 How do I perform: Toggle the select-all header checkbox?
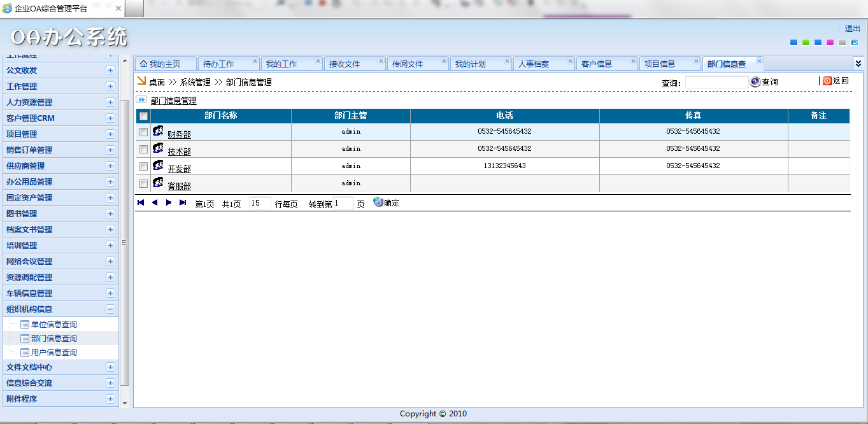point(144,116)
